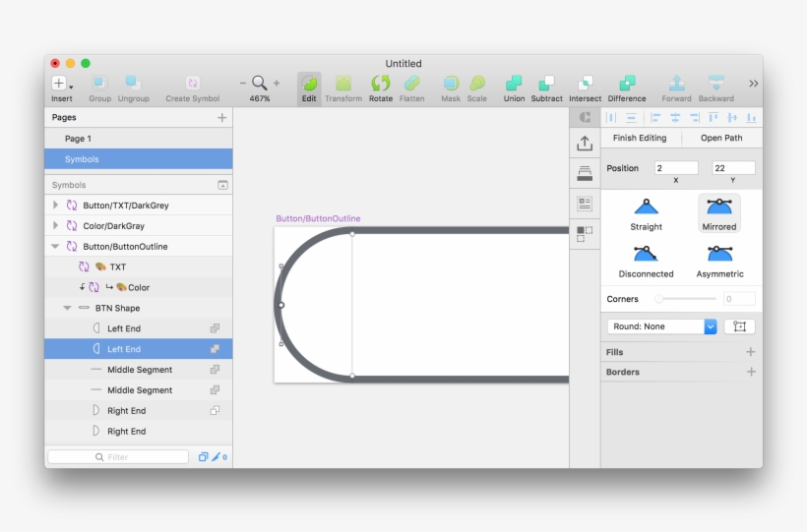807x532 pixels.
Task: Toggle boolean icon on first Middle Segment
Action: (215, 370)
